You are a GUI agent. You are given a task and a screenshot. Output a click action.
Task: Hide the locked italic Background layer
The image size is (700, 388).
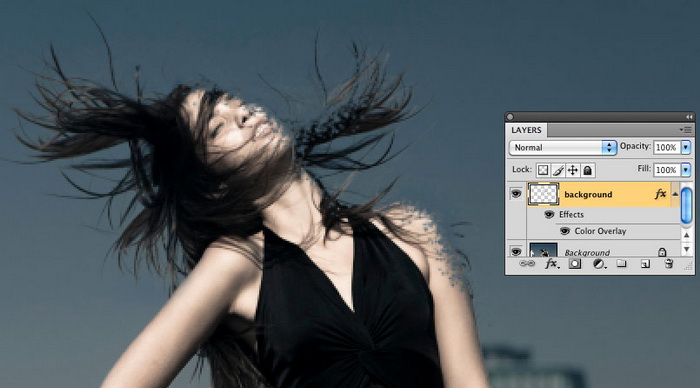tap(516, 252)
